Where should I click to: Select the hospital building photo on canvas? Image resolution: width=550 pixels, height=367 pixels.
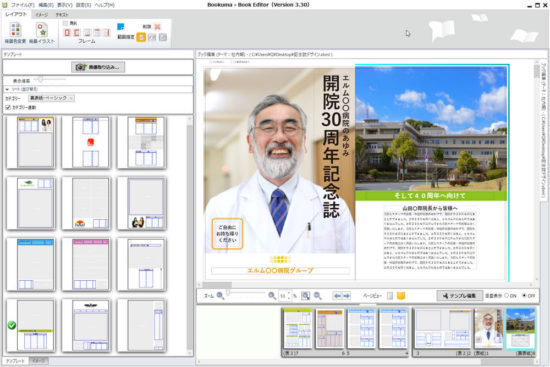pyautogui.click(x=431, y=128)
